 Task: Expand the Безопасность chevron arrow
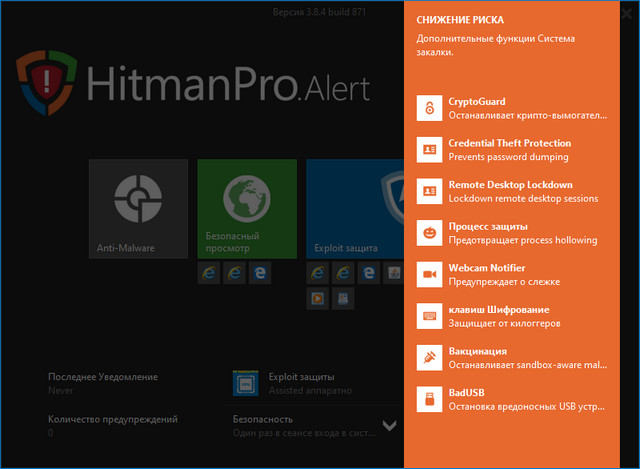pos(389,426)
